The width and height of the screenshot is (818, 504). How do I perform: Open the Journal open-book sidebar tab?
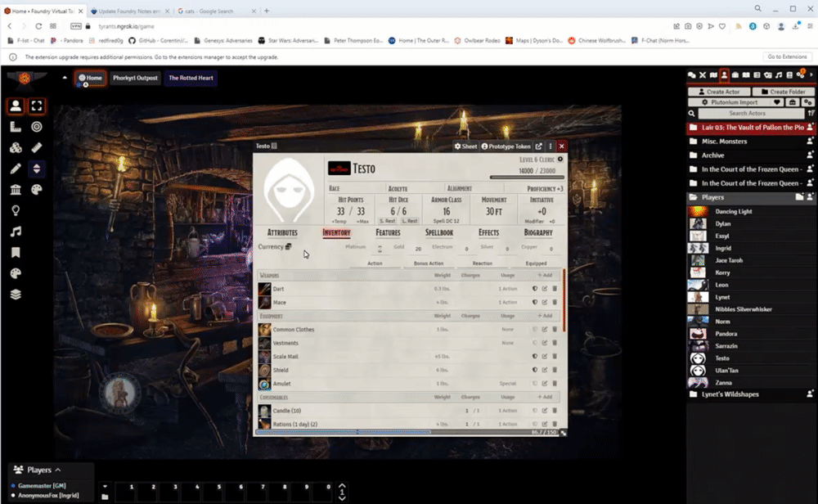[746, 75]
